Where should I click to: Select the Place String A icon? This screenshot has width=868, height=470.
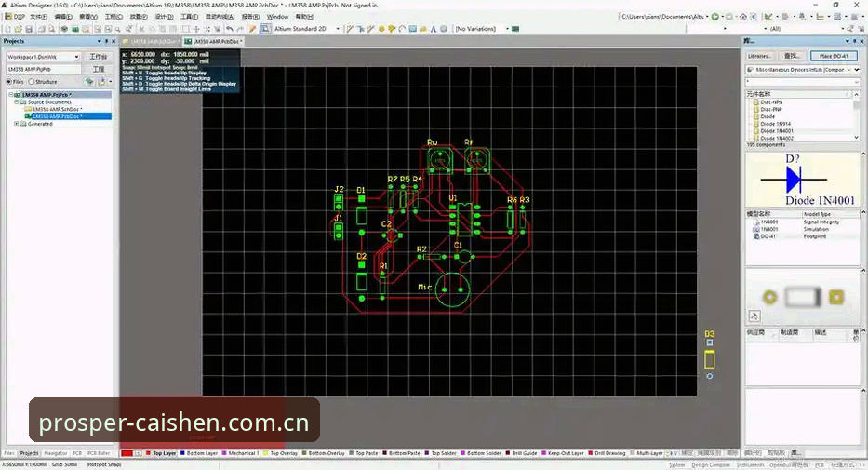coord(433,28)
